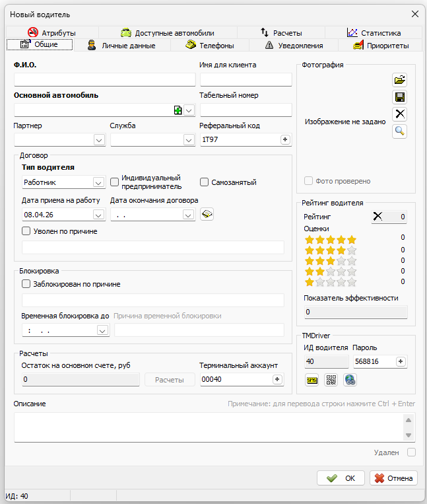View photo with magnifier icon

[399, 131]
